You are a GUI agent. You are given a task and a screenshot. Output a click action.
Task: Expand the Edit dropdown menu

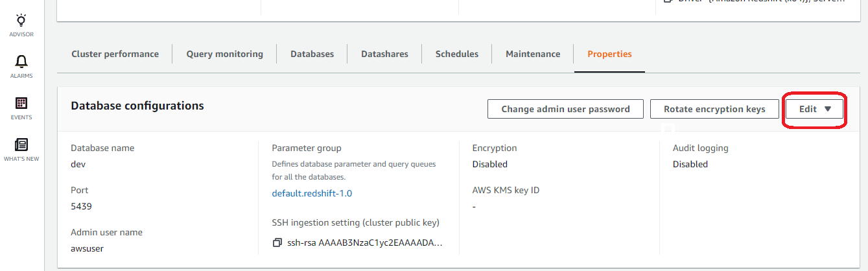(x=814, y=109)
